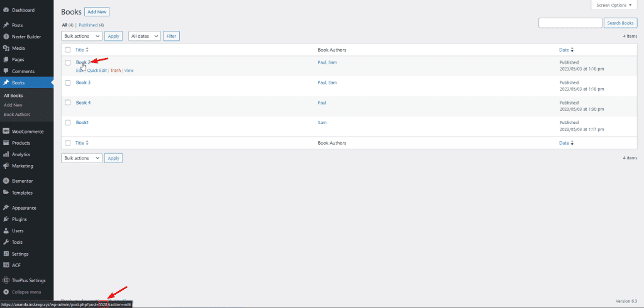Open Comments using the speech bubble icon
Viewport: 644px width, 308px height.
pyautogui.click(x=6, y=71)
